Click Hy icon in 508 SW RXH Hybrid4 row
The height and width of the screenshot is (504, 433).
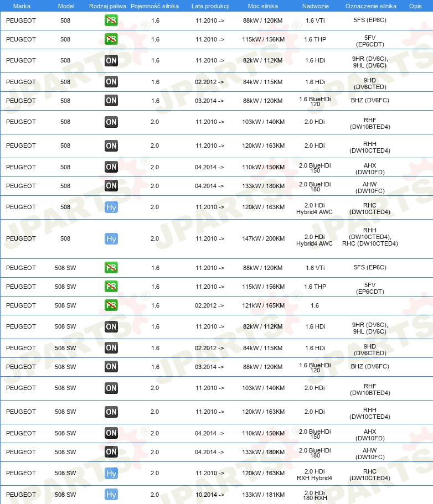pos(111,473)
